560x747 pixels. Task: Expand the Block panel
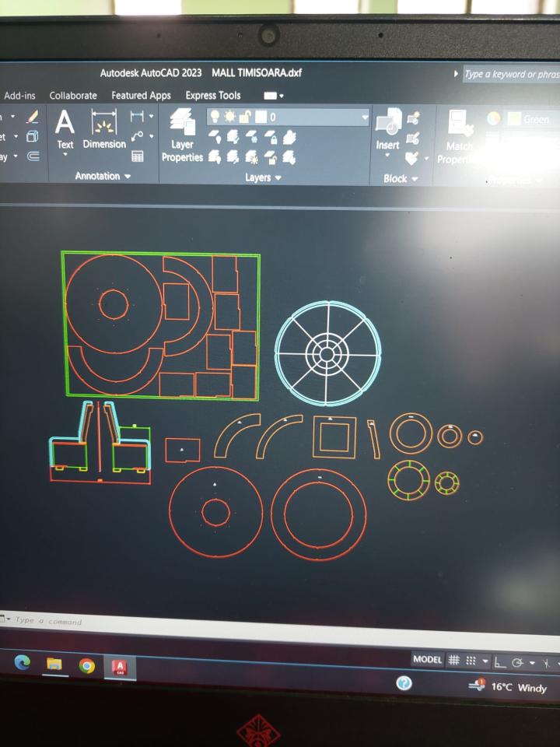tap(401, 179)
